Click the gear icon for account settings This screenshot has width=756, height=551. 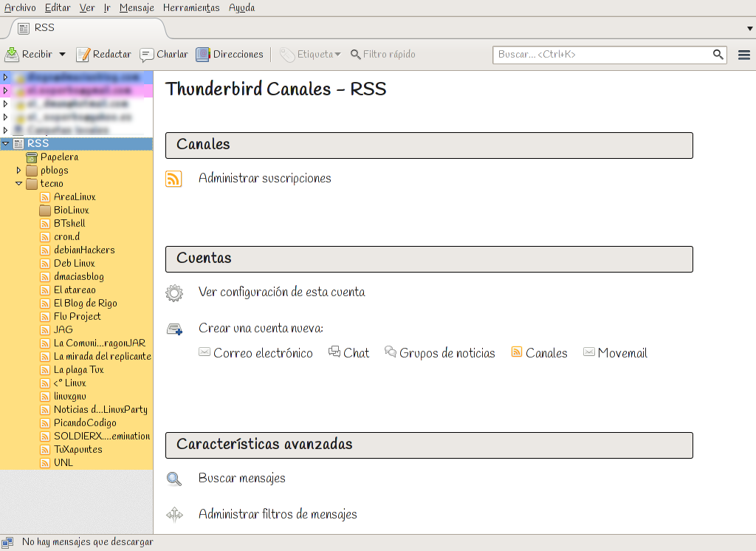174,293
